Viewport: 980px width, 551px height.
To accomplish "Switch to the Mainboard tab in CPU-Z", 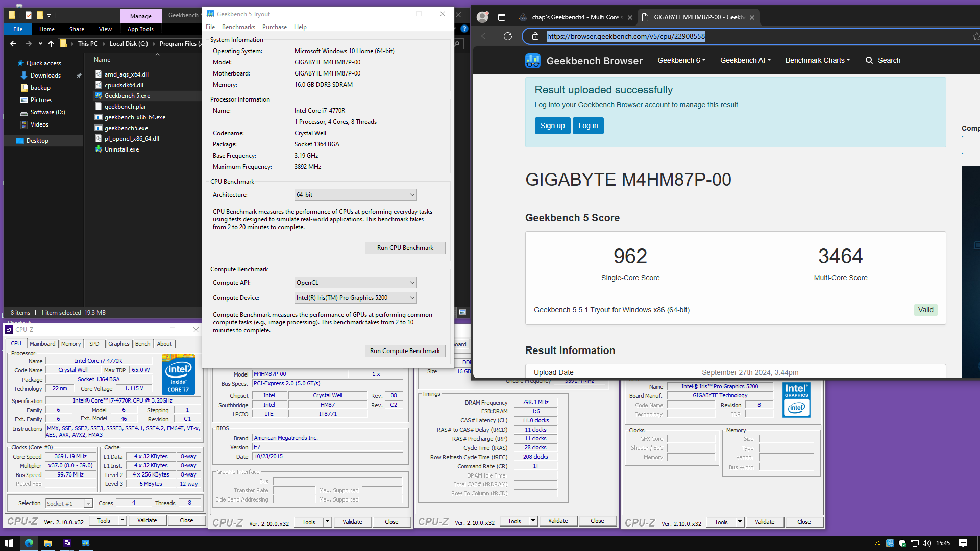I will click(42, 344).
